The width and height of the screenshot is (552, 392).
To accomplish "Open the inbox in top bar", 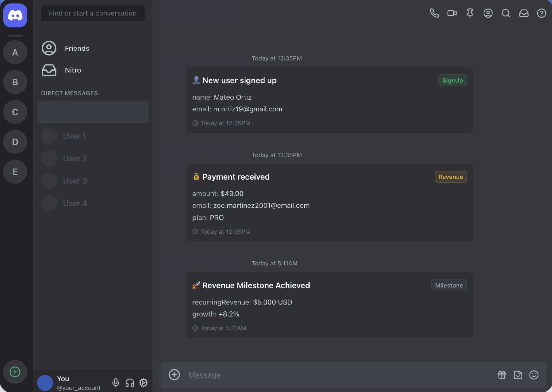I will (x=524, y=13).
